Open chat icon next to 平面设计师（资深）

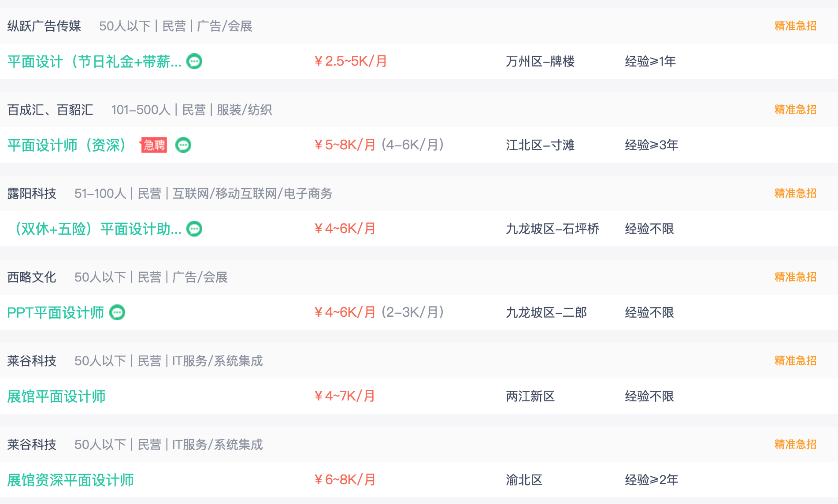183,145
